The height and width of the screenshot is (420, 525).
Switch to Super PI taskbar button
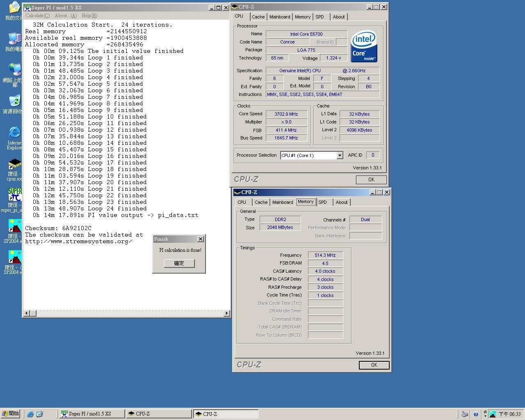point(92,414)
